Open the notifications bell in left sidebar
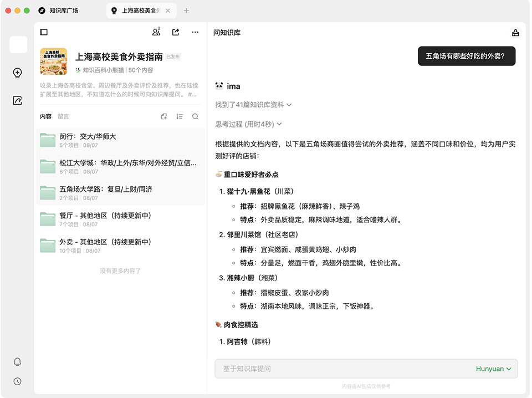The image size is (532, 398). coord(18,362)
